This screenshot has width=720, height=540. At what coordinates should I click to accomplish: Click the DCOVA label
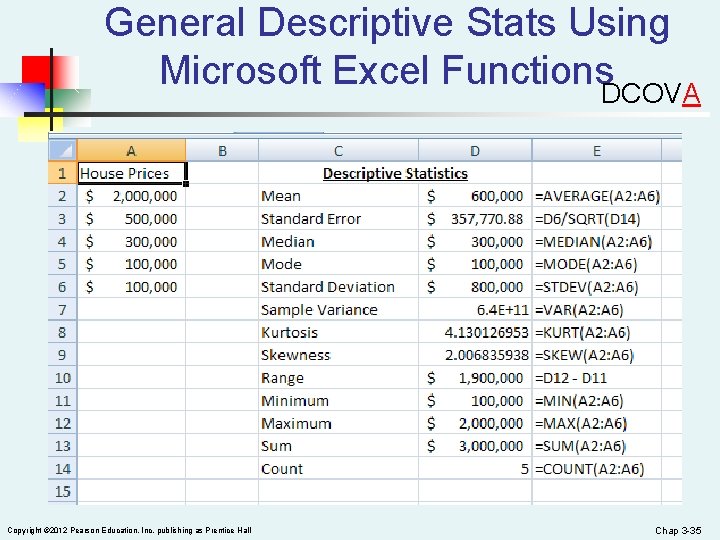point(651,94)
